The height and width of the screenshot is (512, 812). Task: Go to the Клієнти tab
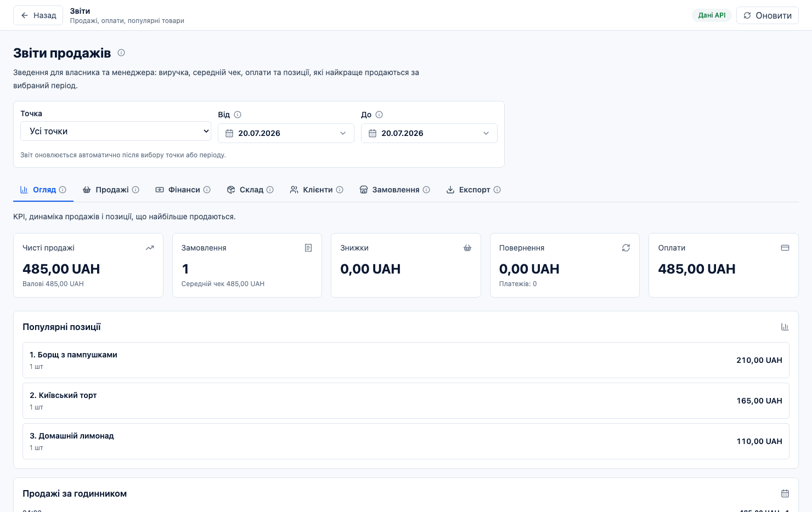(317, 190)
